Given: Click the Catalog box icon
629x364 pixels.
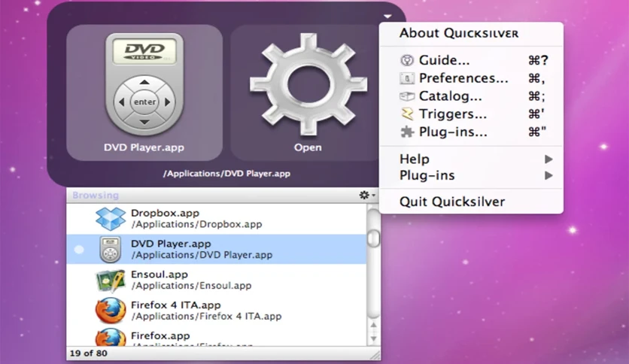Looking at the screenshot, I should coord(407,96).
